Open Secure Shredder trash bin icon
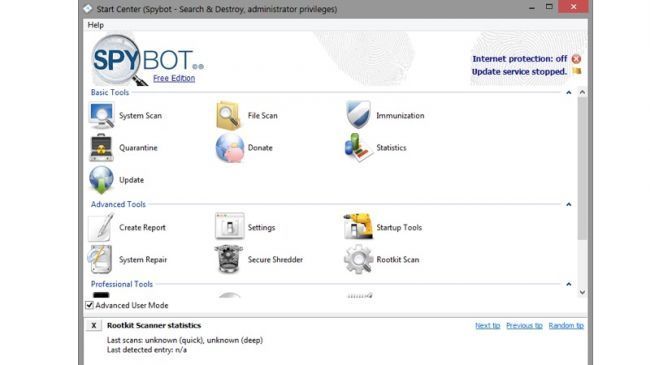This screenshot has width=650, height=365. coord(228,259)
